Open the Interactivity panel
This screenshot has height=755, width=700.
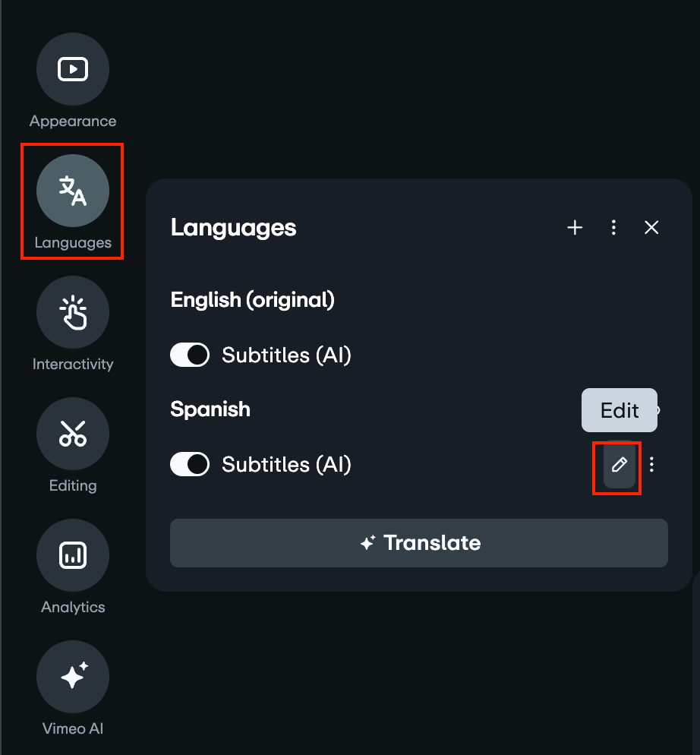[x=73, y=312]
